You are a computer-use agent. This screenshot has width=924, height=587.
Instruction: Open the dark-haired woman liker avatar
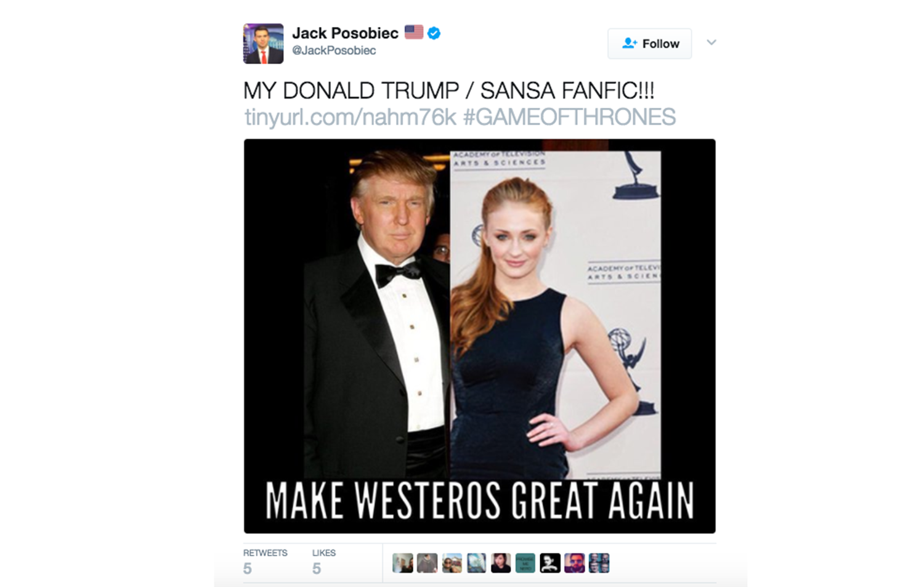click(x=501, y=563)
